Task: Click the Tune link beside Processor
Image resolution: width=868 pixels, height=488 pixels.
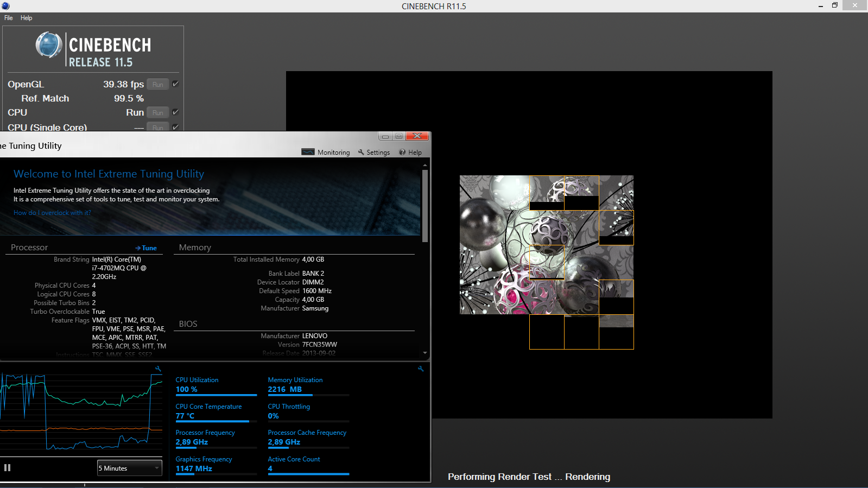Action: coord(146,248)
